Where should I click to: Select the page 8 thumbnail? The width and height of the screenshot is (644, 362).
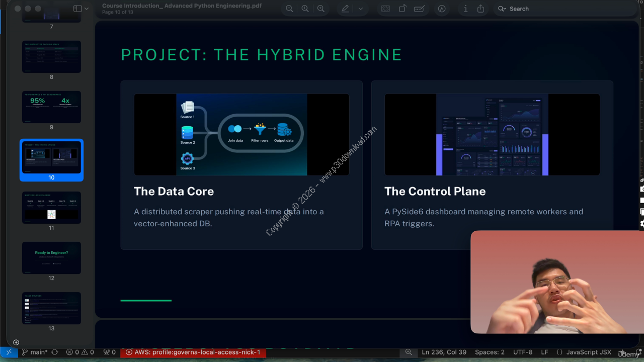pyautogui.click(x=51, y=57)
